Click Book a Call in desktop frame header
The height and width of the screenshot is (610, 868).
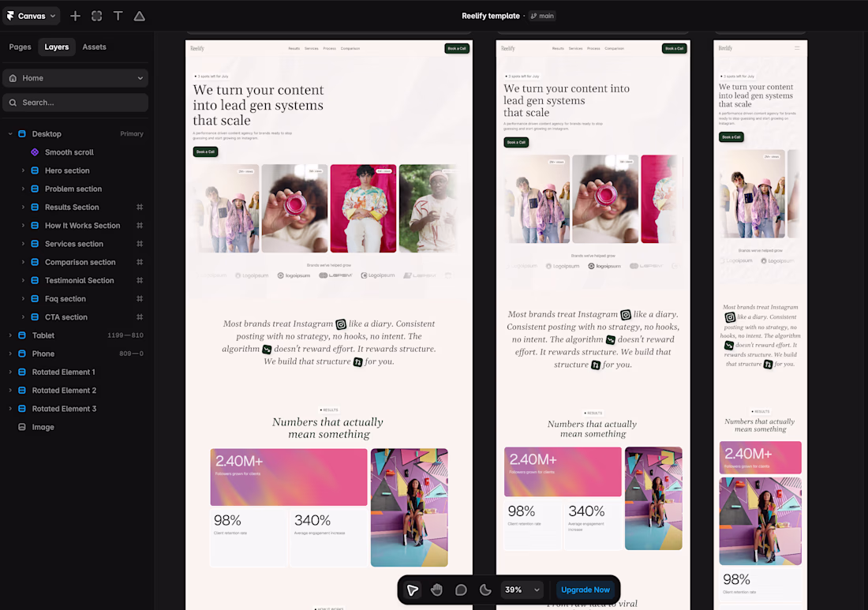(x=457, y=49)
